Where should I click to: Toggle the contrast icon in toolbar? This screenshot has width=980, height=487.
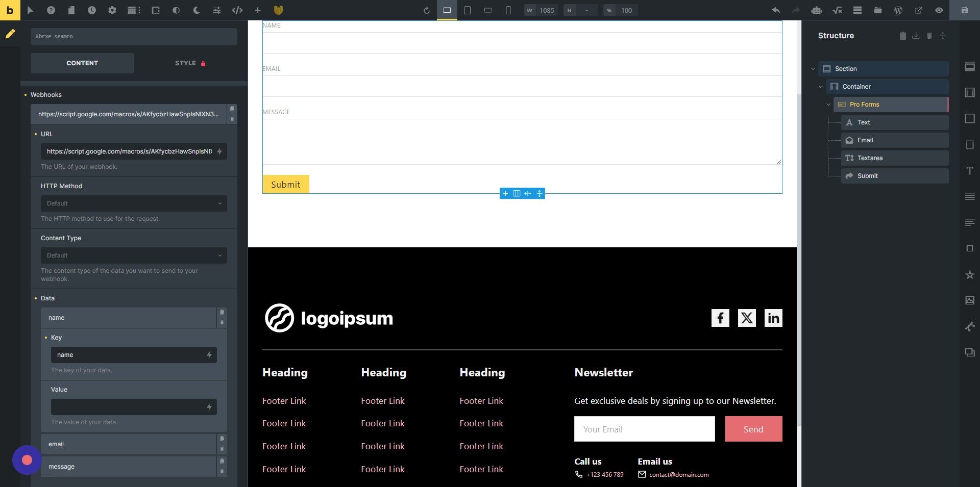pos(176,10)
